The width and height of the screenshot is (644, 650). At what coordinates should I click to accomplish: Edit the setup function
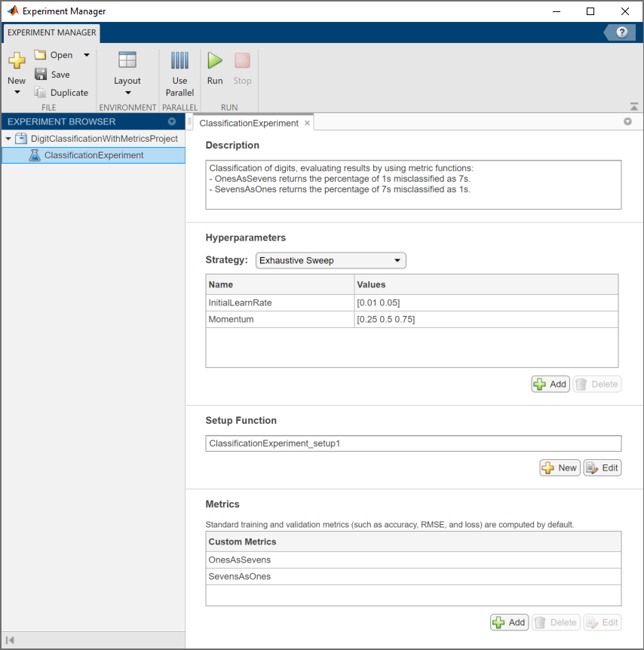(602, 468)
